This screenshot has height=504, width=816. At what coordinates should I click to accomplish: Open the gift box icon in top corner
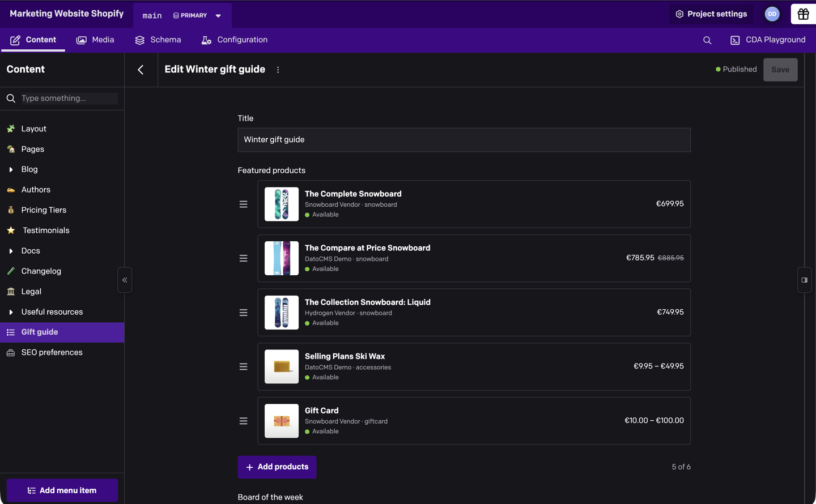click(x=803, y=14)
